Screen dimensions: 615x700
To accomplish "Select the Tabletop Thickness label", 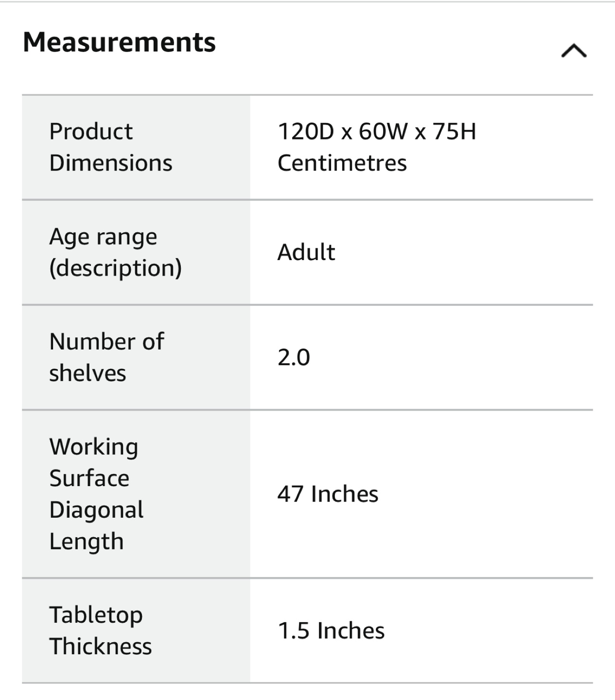I will coord(101,630).
